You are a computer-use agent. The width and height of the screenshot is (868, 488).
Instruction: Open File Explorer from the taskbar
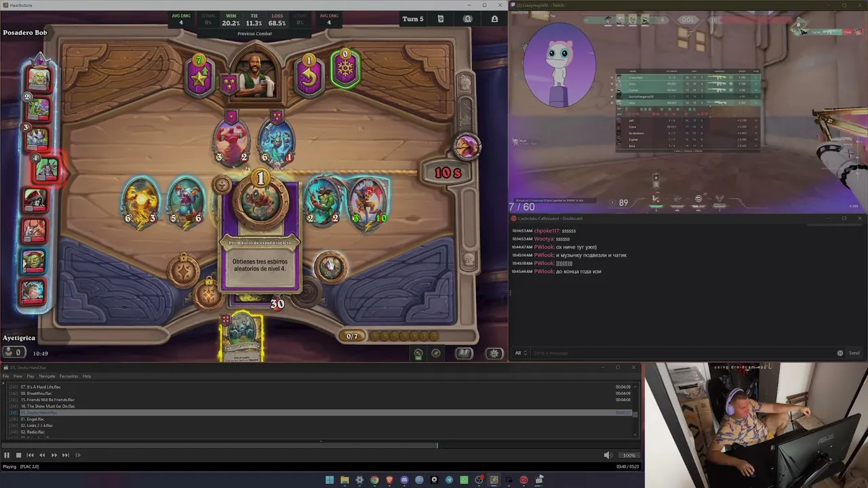click(x=344, y=480)
